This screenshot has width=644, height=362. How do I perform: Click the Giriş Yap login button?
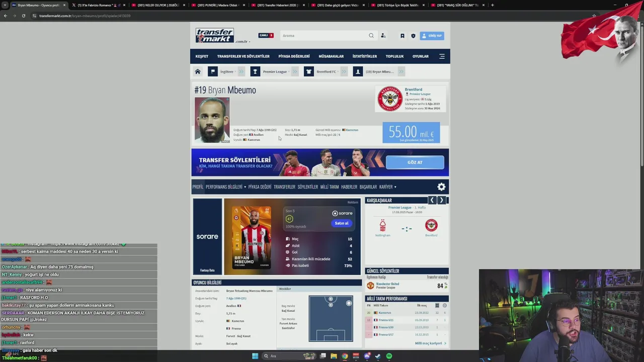pos(432,36)
